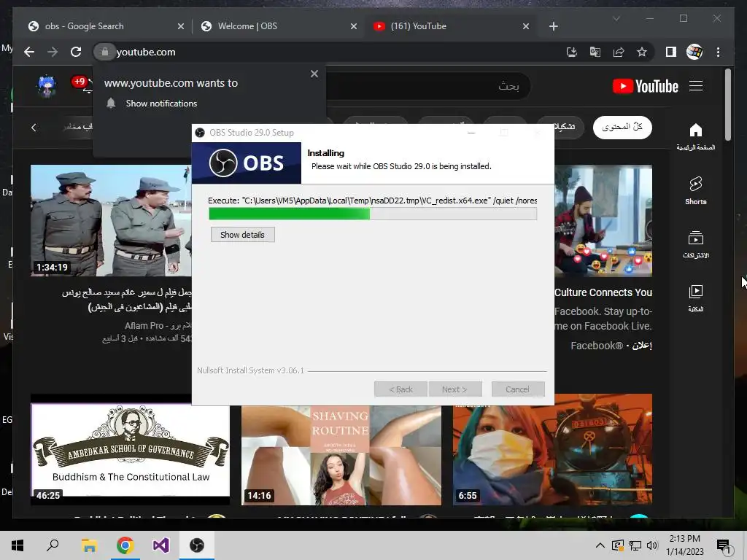The width and height of the screenshot is (747, 560).
Task: Click the 'Culture Connects You' ad title
Action: [x=603, y=292]
